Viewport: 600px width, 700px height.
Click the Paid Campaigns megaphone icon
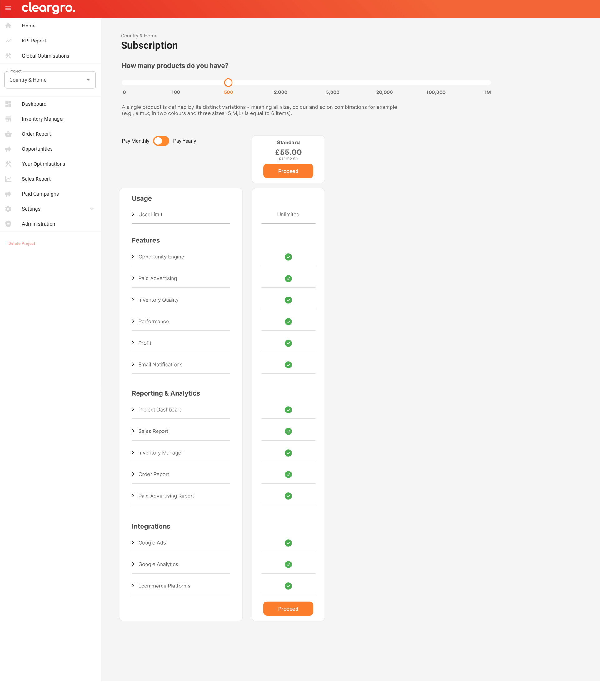(x=8, y=194)
